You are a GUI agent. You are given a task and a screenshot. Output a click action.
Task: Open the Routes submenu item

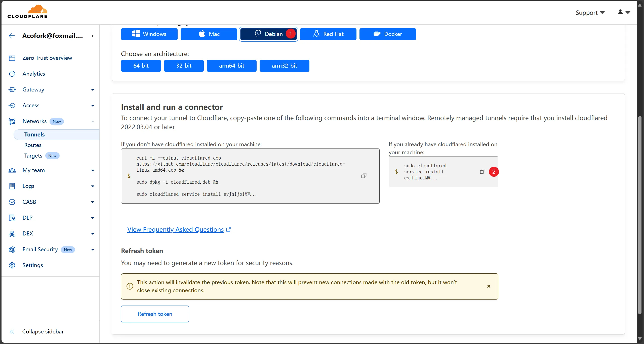pos(33,145)
